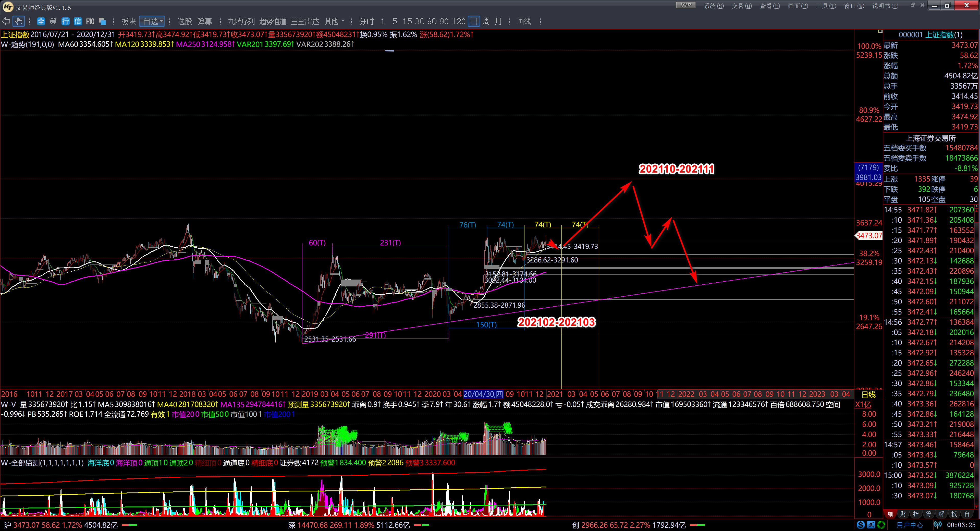Click the signal antenna connection icon
This screenshot has width=980, height=531.
pos(937,525)
